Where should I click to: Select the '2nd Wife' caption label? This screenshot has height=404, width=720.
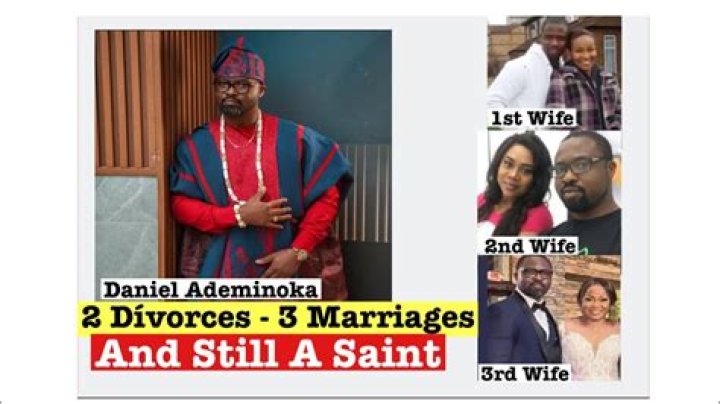click(x=530, y=246)
